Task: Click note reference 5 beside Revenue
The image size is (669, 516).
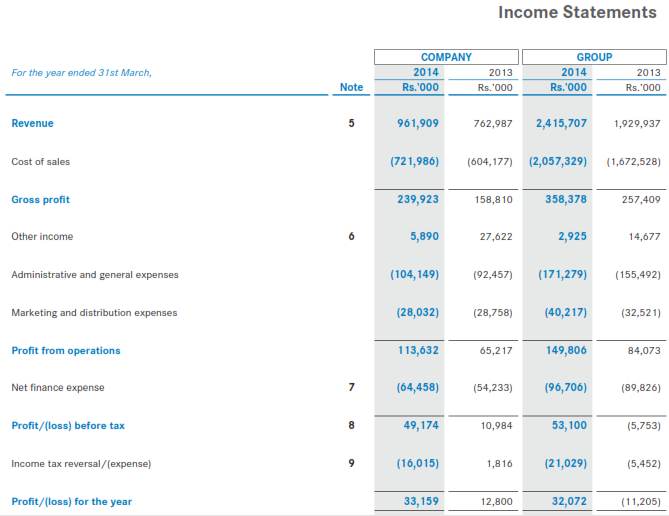Action: click(x=351, y=124)
